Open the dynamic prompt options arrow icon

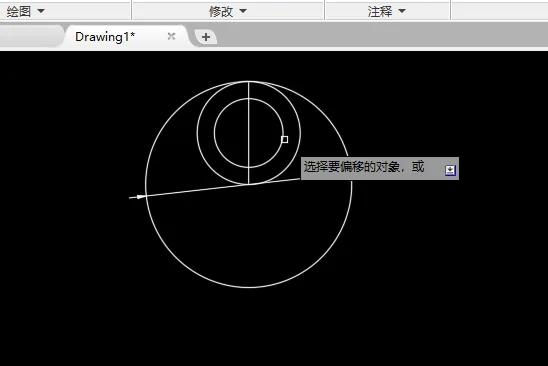(450, 170)
